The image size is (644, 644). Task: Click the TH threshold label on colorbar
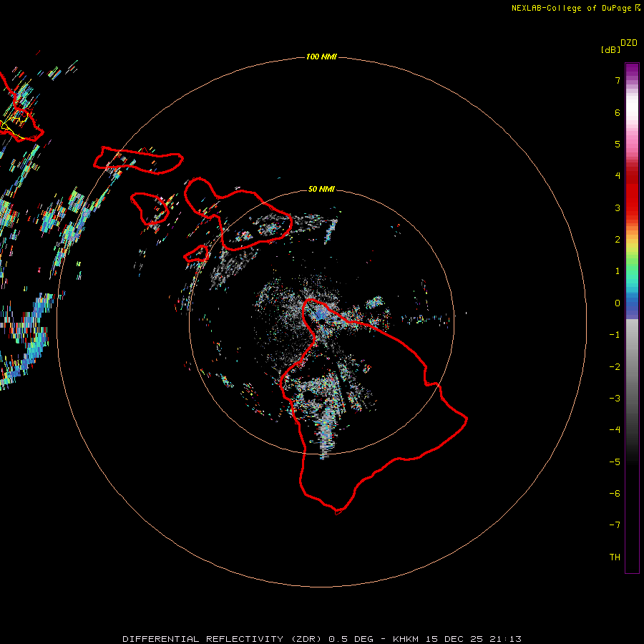[615, 557]
